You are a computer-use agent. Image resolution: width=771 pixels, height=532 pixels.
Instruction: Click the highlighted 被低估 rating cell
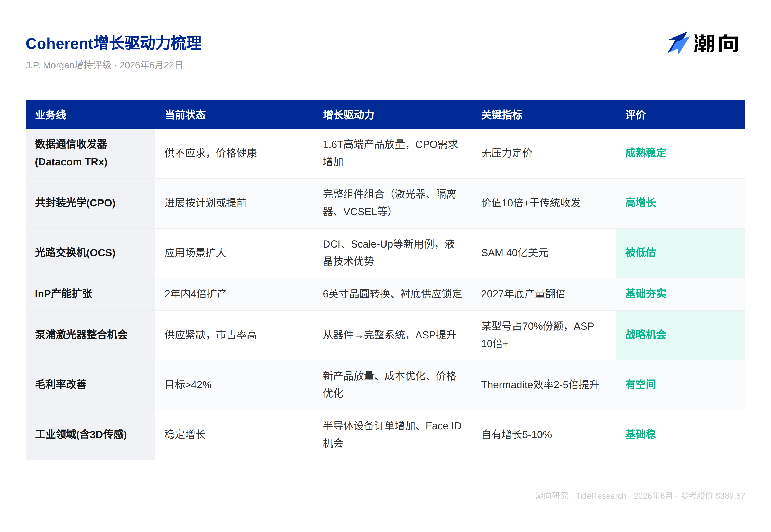pos(680,253)
